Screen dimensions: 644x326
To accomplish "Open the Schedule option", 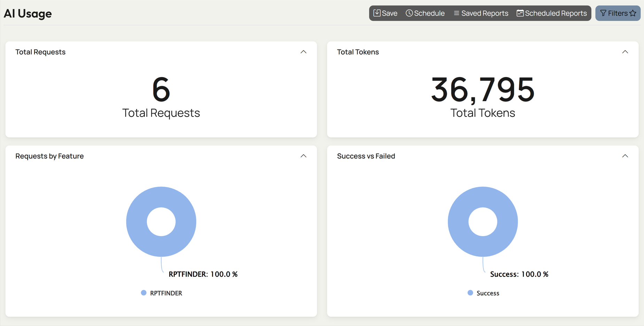I will 425,13.
